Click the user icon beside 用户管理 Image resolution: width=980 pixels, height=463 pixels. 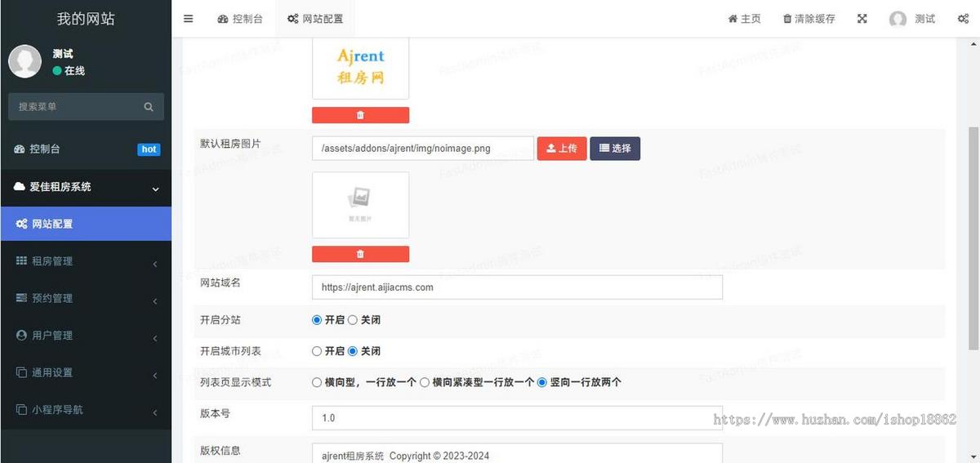21,336
